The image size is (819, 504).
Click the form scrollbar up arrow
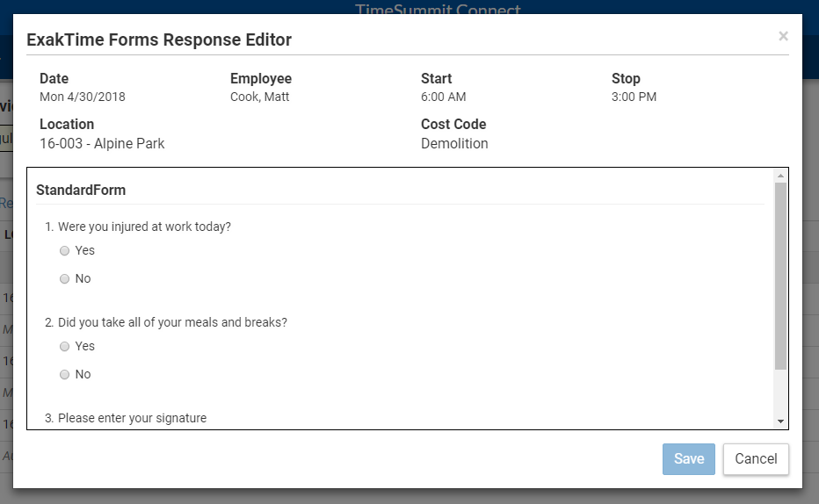click(780, 176)
